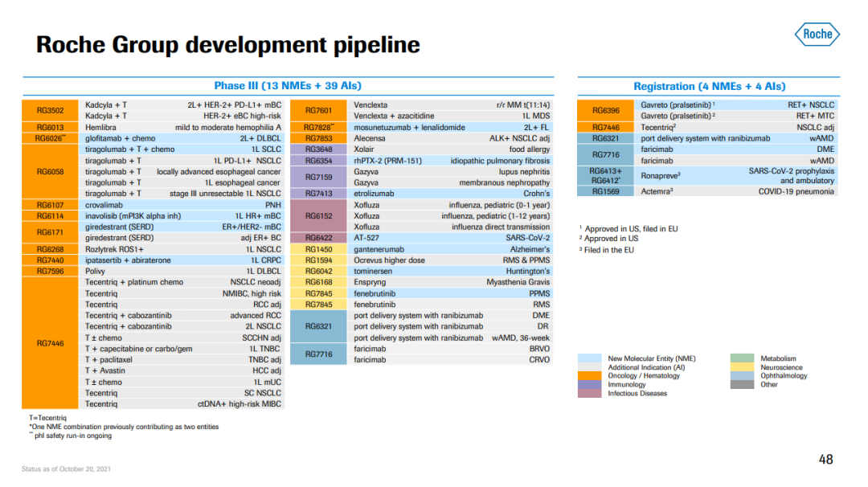The width and height of the screenshot is (868, 487).
Task: Select the 'gantenerumab' drug name
Action: pos(379,249)
